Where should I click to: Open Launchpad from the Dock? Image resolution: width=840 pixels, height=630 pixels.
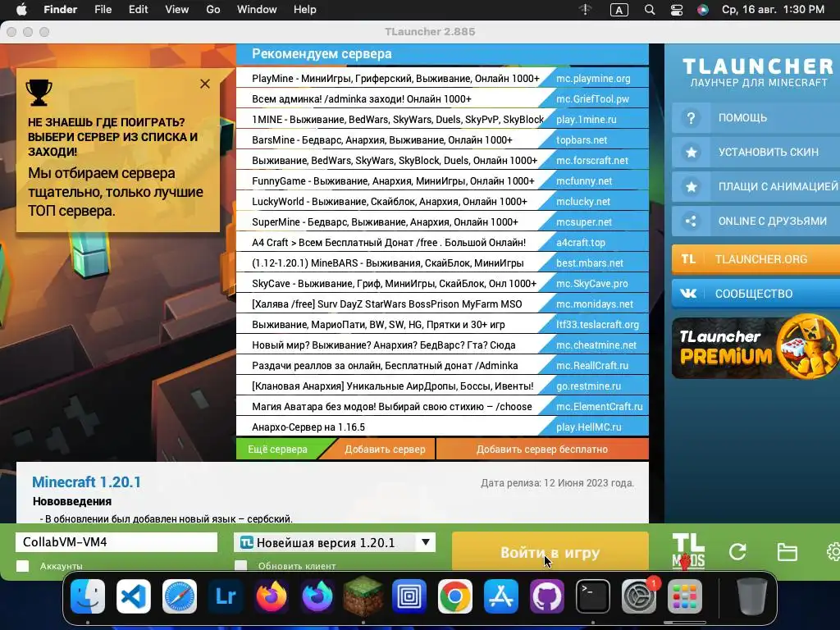point(685,596)
